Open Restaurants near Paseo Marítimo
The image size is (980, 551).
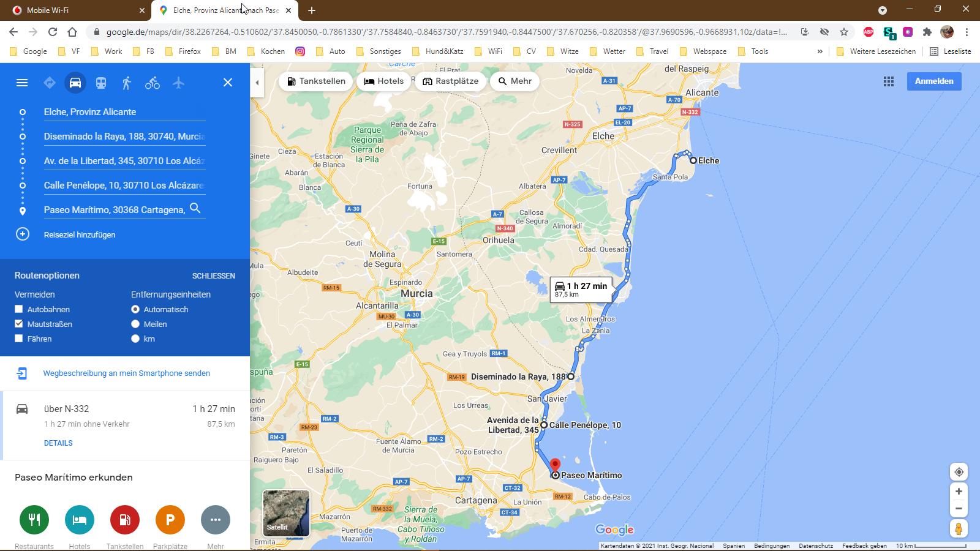pyautogui.click(x=34, y=520)
